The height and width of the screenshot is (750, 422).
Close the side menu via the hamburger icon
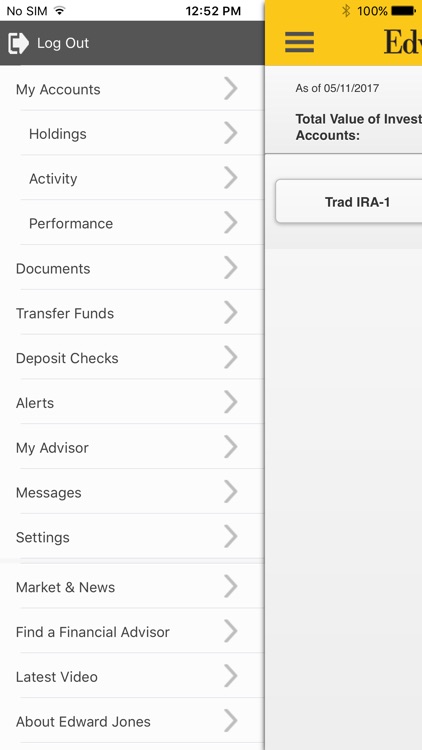coord(300,42)
